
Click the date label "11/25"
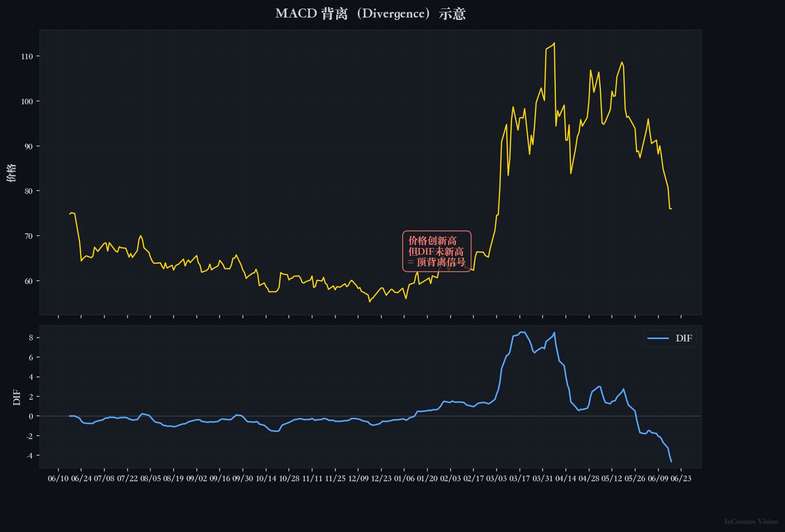coord(335,478)
